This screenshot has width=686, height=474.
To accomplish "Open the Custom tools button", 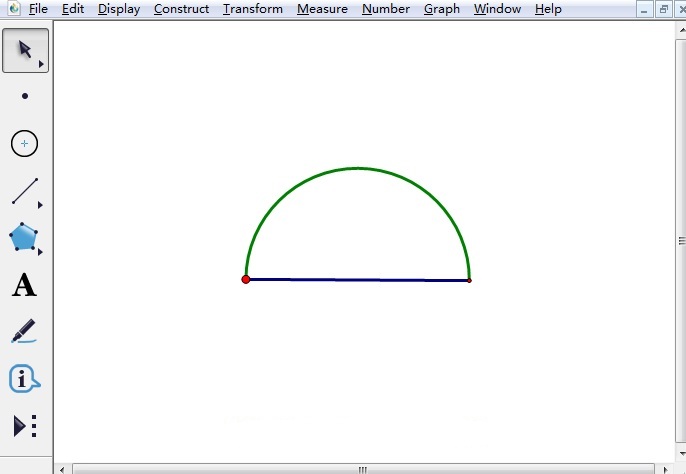I will (25, 426).
